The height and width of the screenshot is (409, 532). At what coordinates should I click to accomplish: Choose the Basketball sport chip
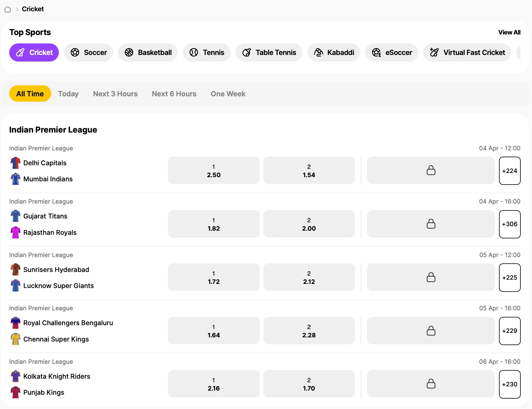click(148, 53)
